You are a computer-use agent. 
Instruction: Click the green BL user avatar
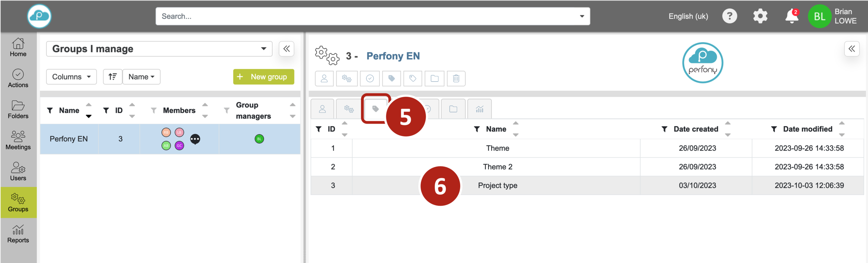819,16
